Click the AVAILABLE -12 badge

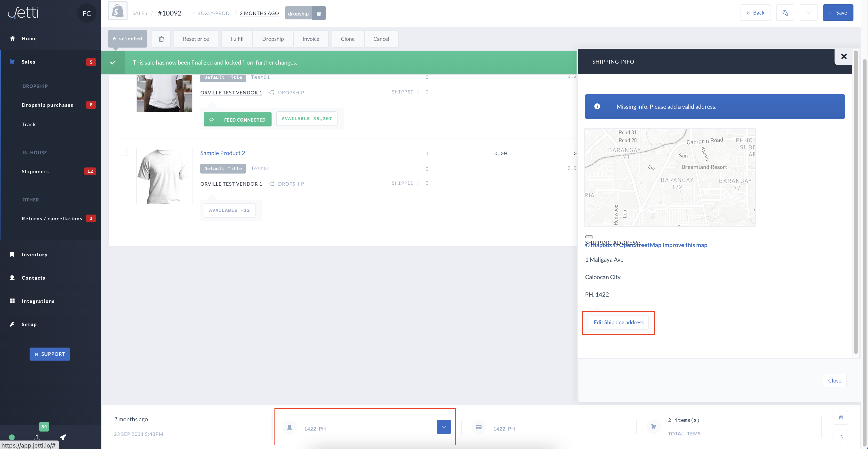pyautogui.click(x=229, y=210)
